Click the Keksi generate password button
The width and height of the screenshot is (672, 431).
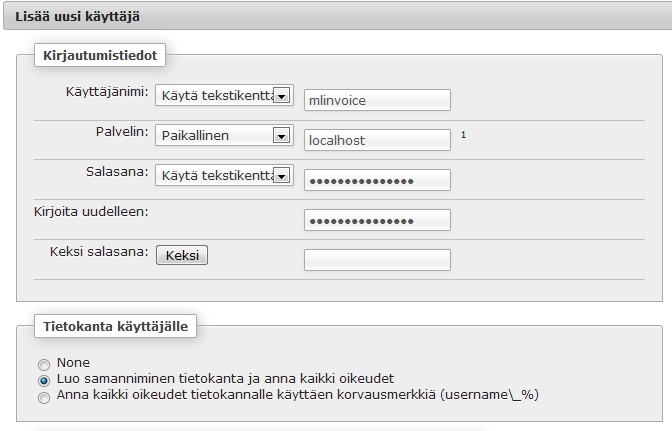point(182,255)
